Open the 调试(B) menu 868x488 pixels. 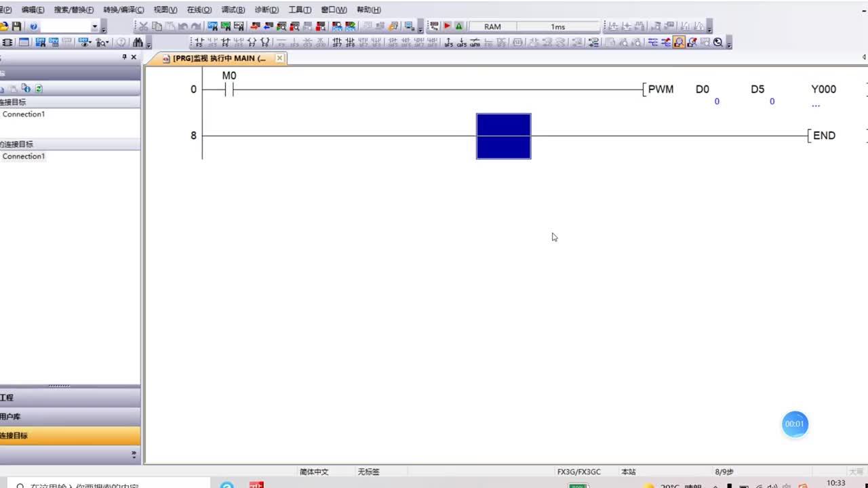pyautogui.click(x=233, y=9)
